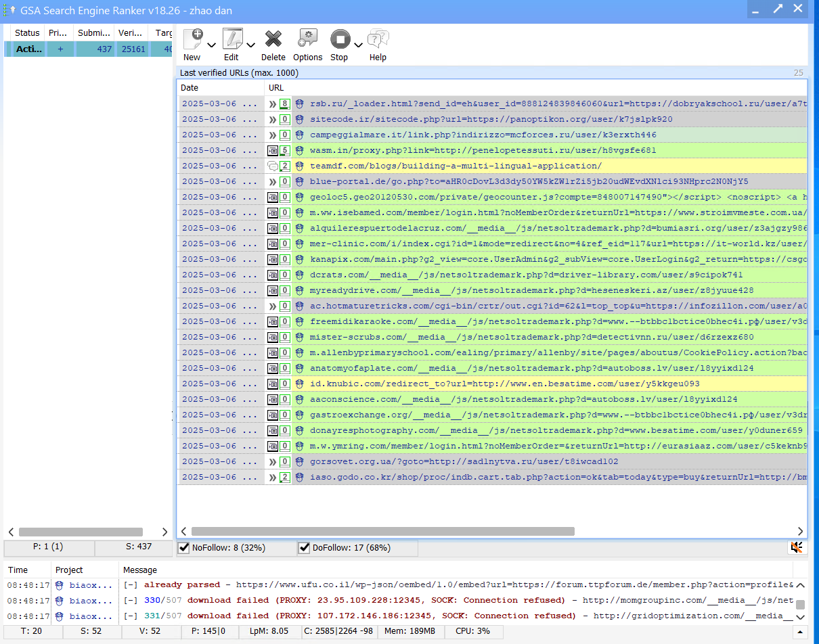Click the globe icon beside the rsb.ru URL
The width and height of the screenshot is (819, 644).
298,103
